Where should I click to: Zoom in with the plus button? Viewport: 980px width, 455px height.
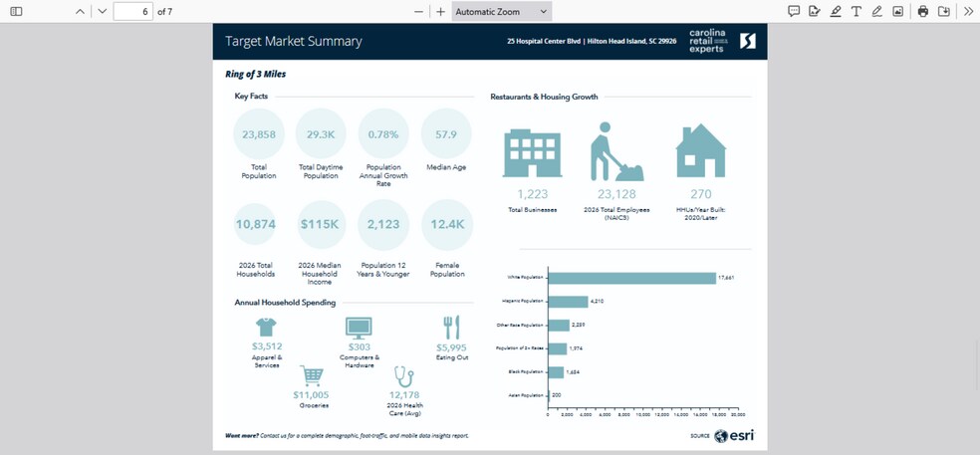[x=440, y=11]
